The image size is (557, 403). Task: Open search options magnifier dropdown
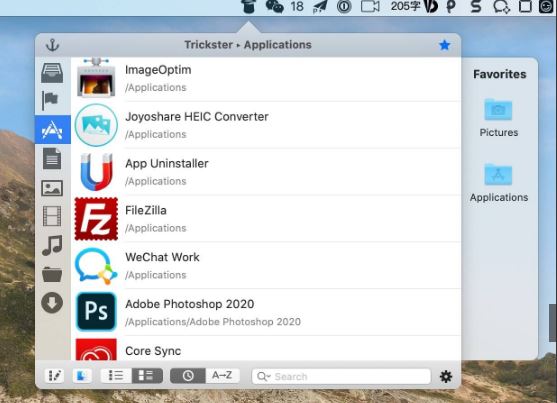[x=264, y=376]
